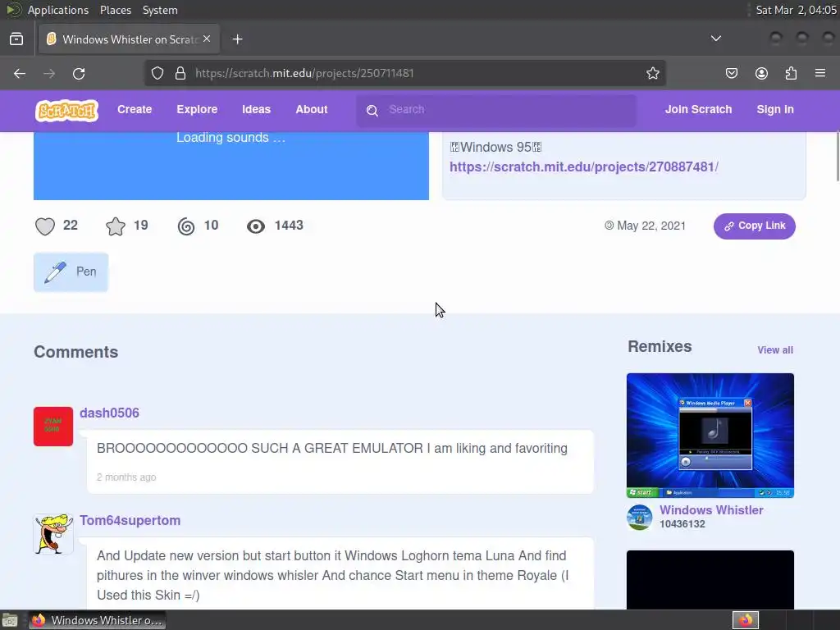840x630 pixels.
Task: Click the views eye icon
Action: point(256,226)
